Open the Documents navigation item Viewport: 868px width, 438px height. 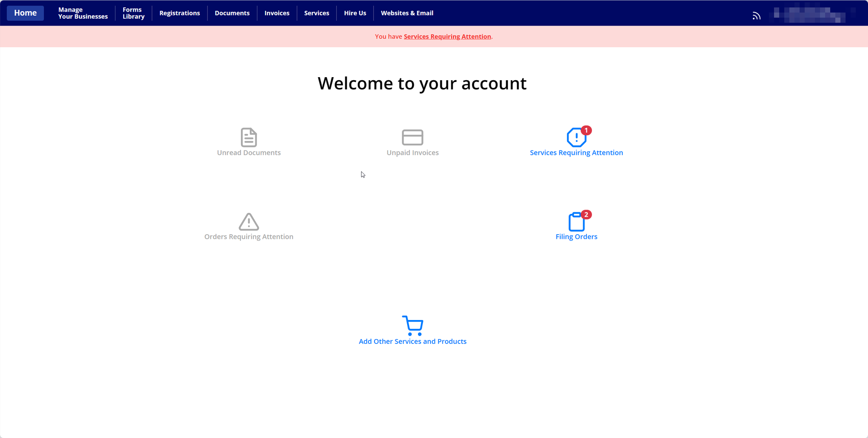pos(232,13)
